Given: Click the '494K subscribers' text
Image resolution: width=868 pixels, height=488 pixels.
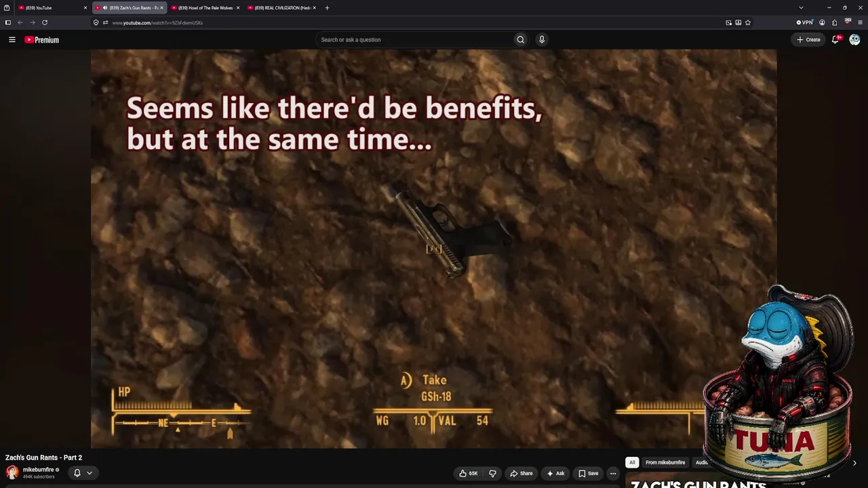Looking at the screenshot, I should click(38, 476).
